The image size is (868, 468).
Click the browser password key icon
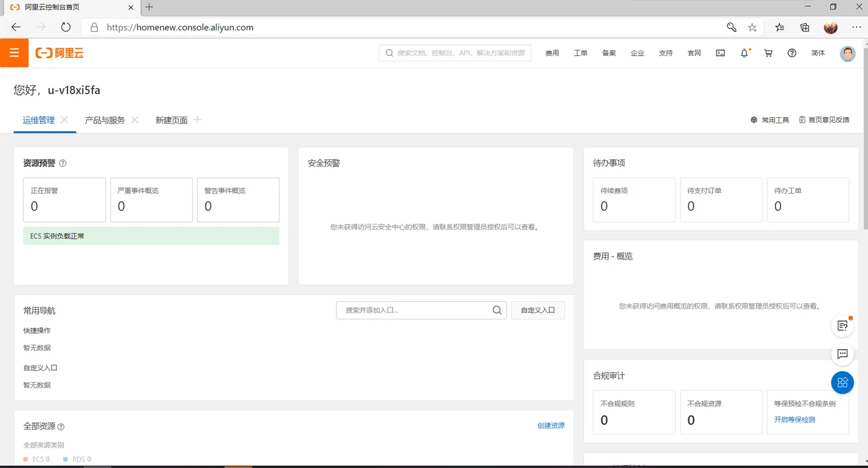tap(732, 27)
